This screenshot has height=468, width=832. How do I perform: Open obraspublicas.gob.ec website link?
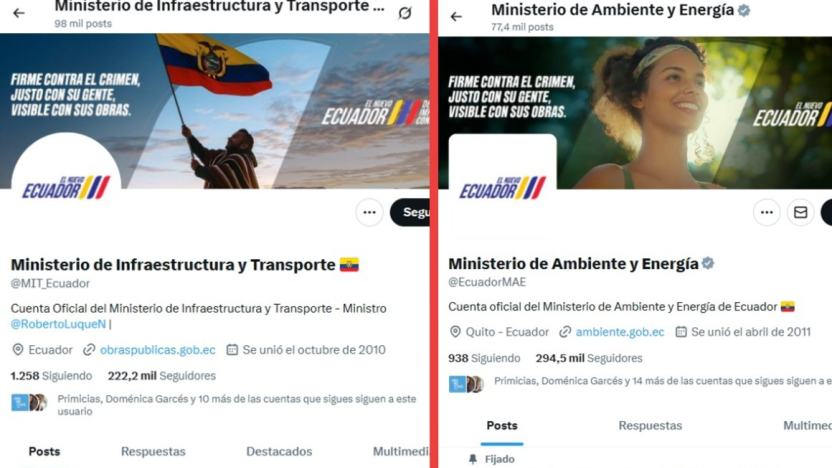tap(158, 350)
